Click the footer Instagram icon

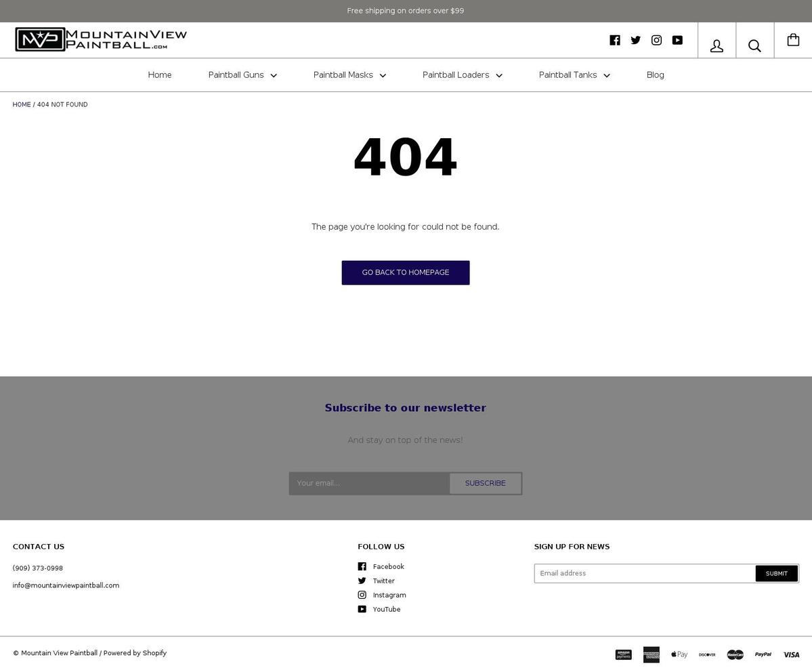(362, 595)
